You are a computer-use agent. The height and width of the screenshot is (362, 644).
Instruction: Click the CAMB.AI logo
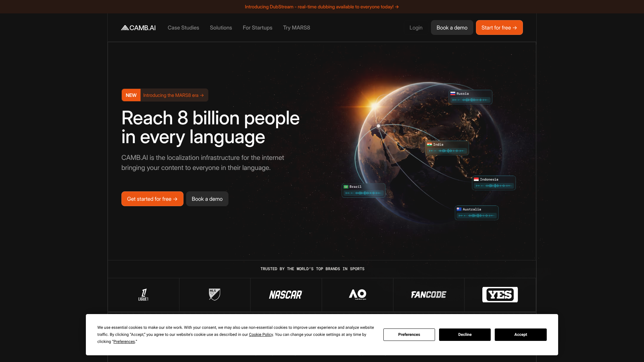point(138,28)
